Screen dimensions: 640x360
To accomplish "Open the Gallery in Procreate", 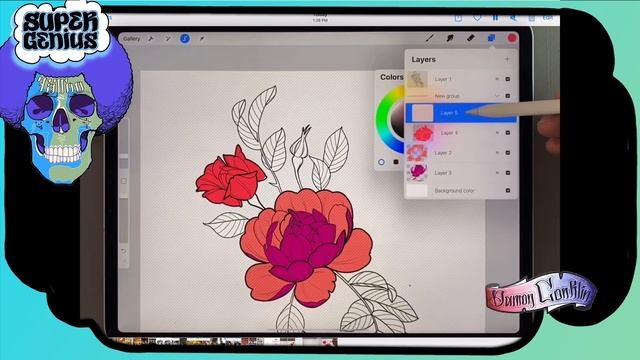I will [x=131, y=39].
